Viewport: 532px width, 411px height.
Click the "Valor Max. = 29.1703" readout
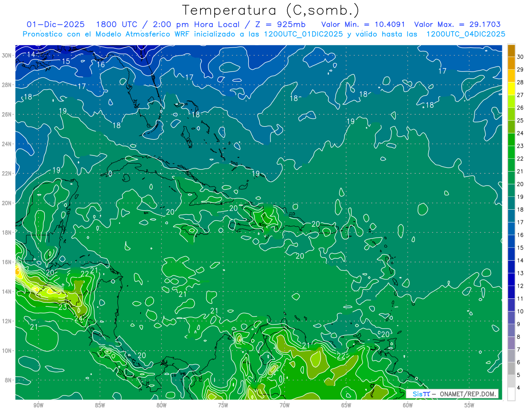tap(458, 24)
